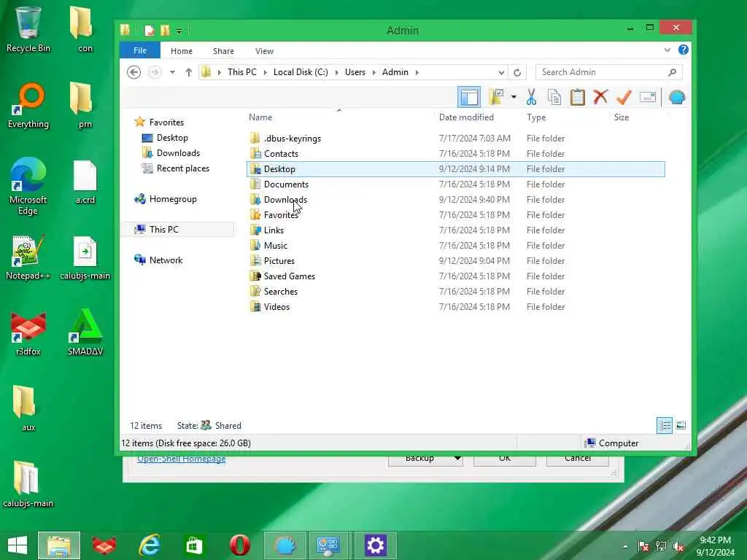
Task: Click the Cut scissors icon
Action: (x=531, y=97)
